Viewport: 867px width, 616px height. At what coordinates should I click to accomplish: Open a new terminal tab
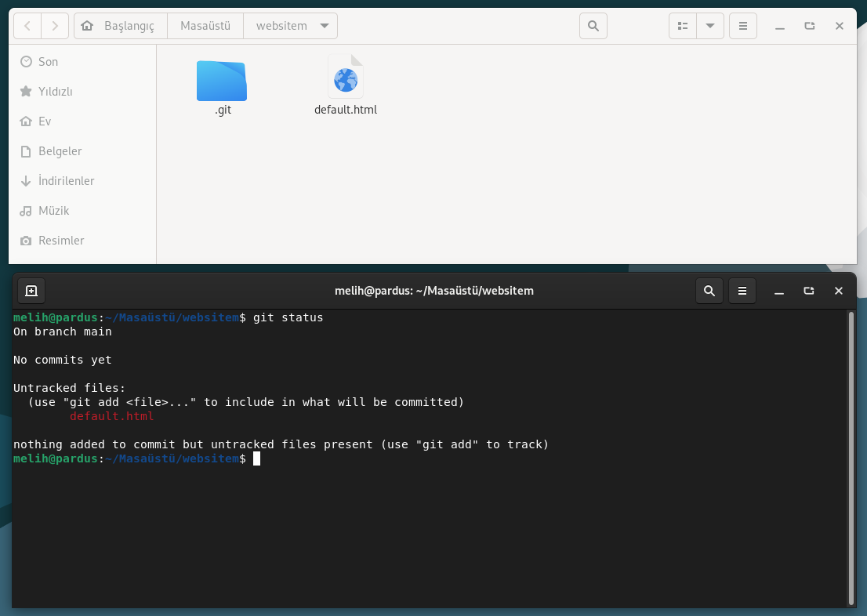pos(31,291)
